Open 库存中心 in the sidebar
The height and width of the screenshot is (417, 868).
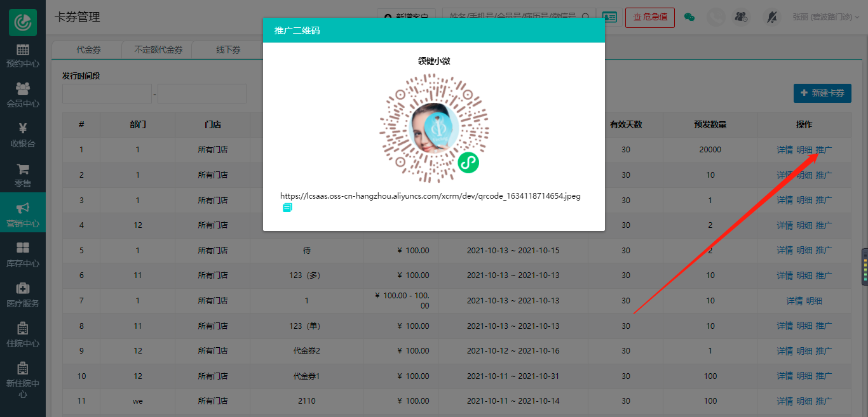(23, 255)
